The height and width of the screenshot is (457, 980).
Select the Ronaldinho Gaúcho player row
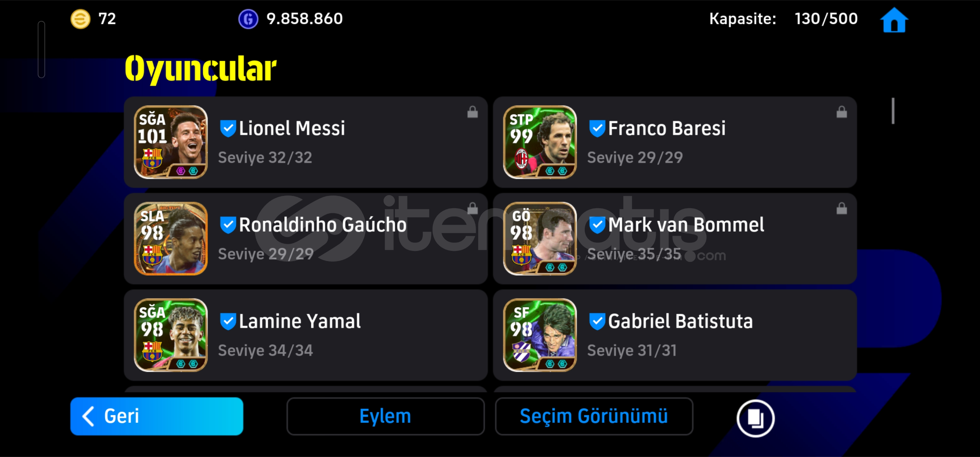306,239
